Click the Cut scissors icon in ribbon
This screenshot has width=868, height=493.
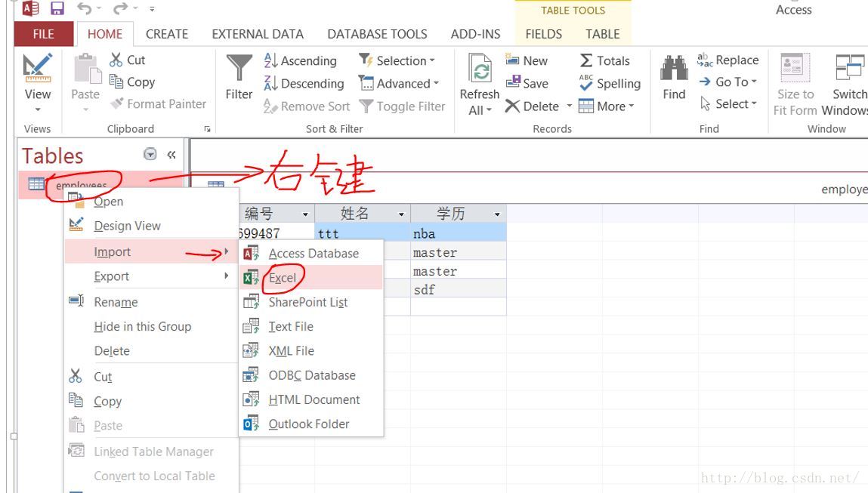pos(116,60)
